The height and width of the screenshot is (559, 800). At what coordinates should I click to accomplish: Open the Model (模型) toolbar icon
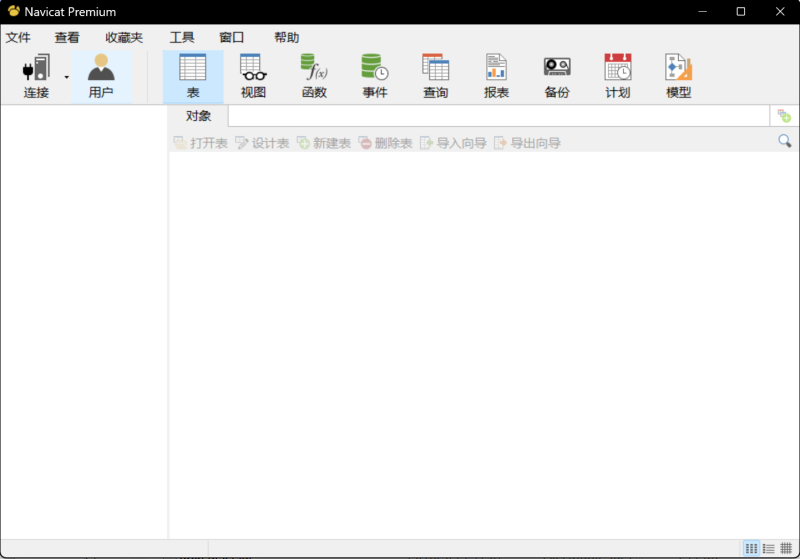679,77
